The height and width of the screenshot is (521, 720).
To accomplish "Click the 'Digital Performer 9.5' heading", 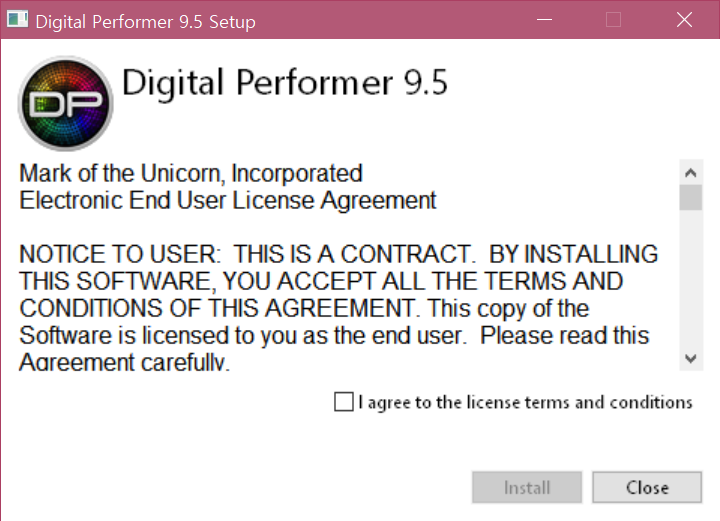I will [285, 83].
